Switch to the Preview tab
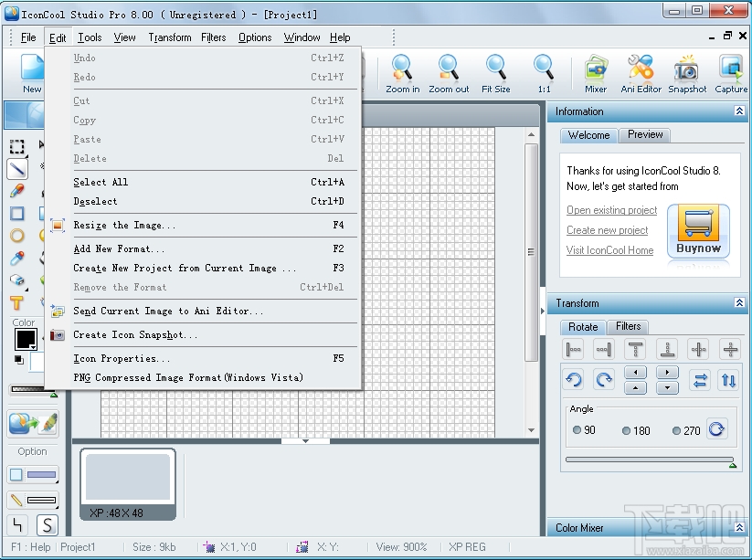The height and width of the screenshot is (560, 752). pos(644,135)
